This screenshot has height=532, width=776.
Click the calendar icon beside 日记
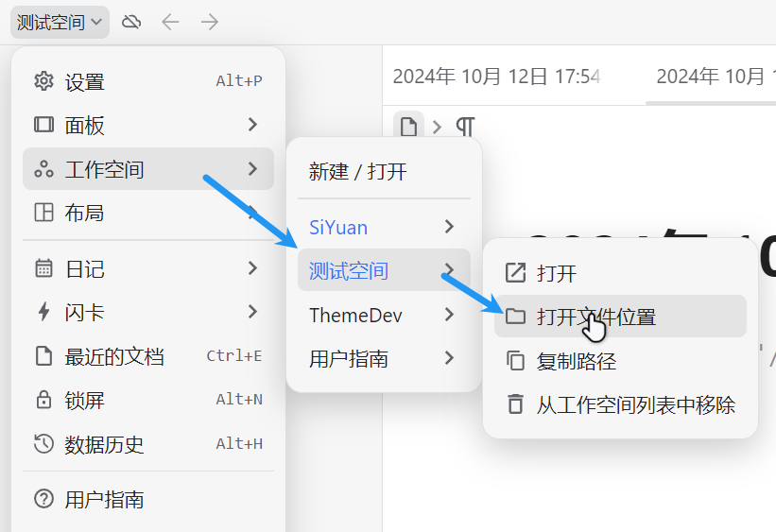pyautogui.click(x=43, y=268)
